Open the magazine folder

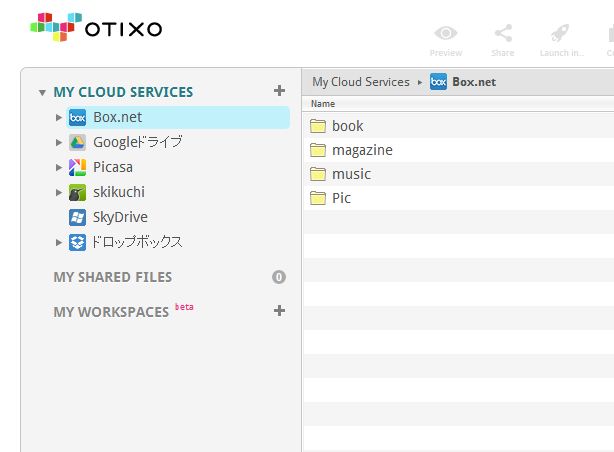tap(362, 150)
